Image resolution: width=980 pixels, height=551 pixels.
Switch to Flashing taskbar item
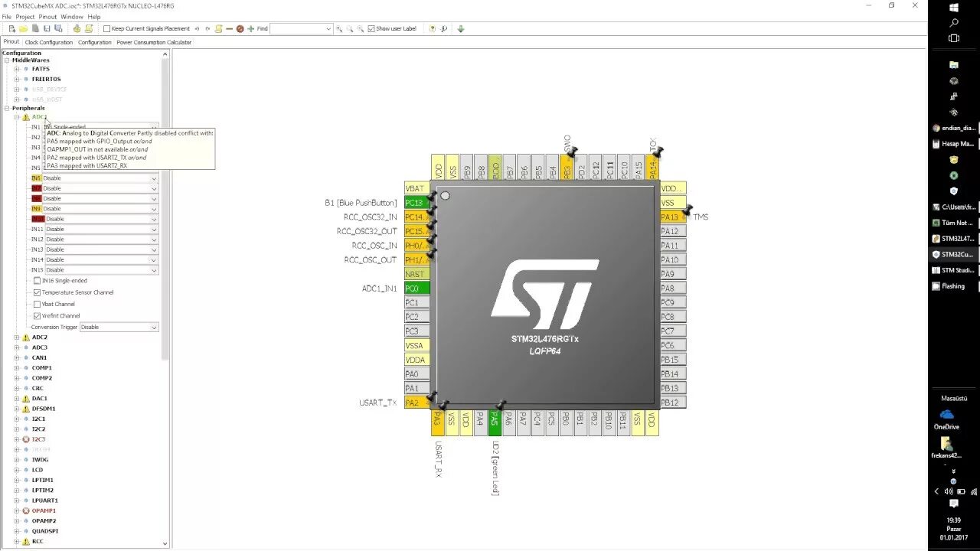tap(954, 286)
